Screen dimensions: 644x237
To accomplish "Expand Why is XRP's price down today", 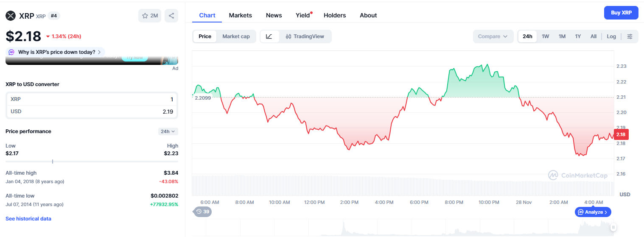I will (x=56, y=52).
